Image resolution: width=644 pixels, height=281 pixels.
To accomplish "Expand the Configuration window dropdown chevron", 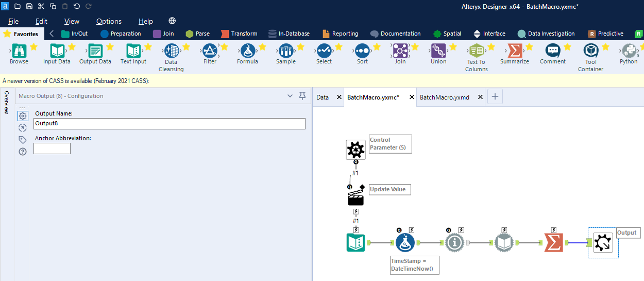I will [290, 96].
